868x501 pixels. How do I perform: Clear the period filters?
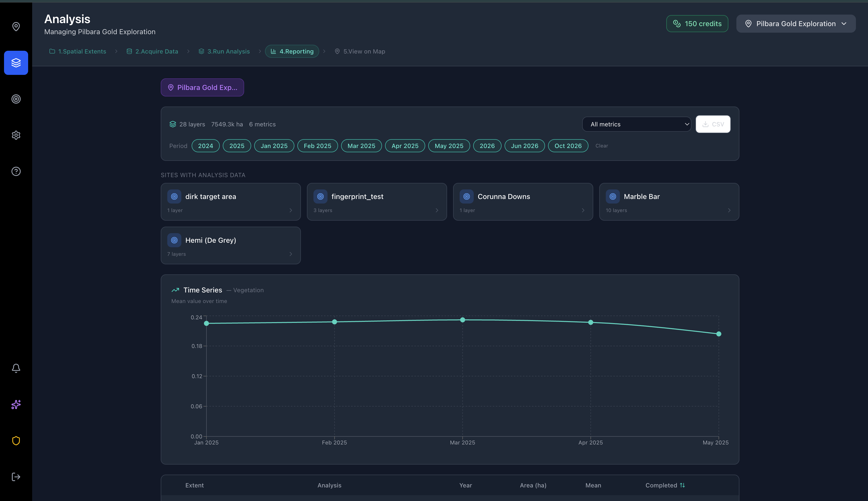pos(602,146)
